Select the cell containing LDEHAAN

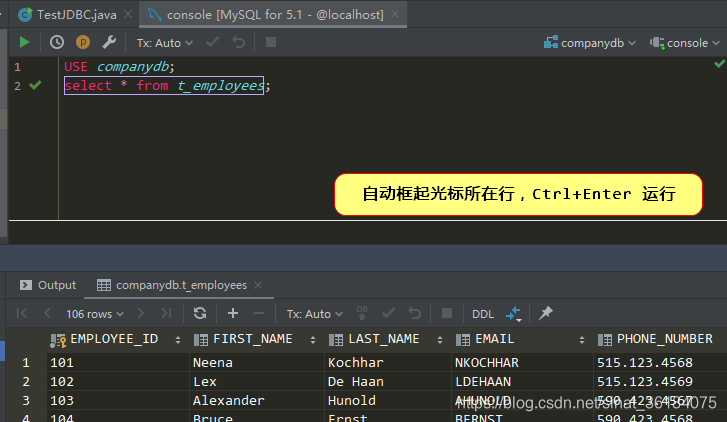click(x=522, y=382)
